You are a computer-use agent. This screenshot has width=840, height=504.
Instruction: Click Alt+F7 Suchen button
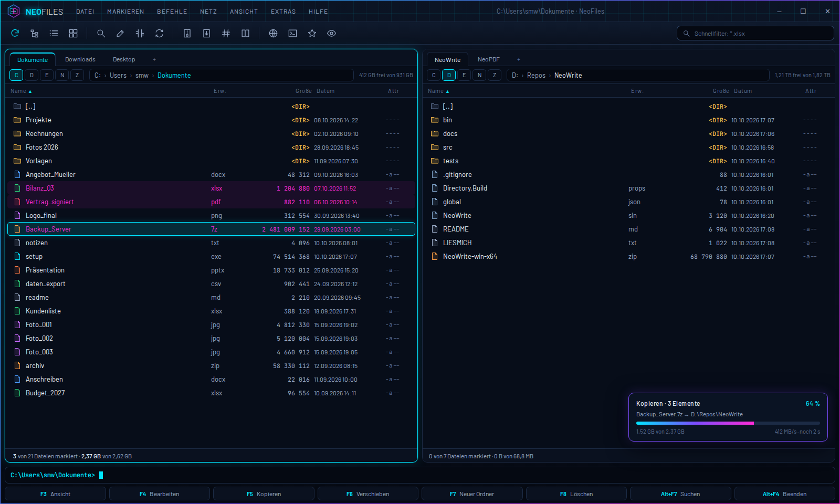(x=680, y=494)
